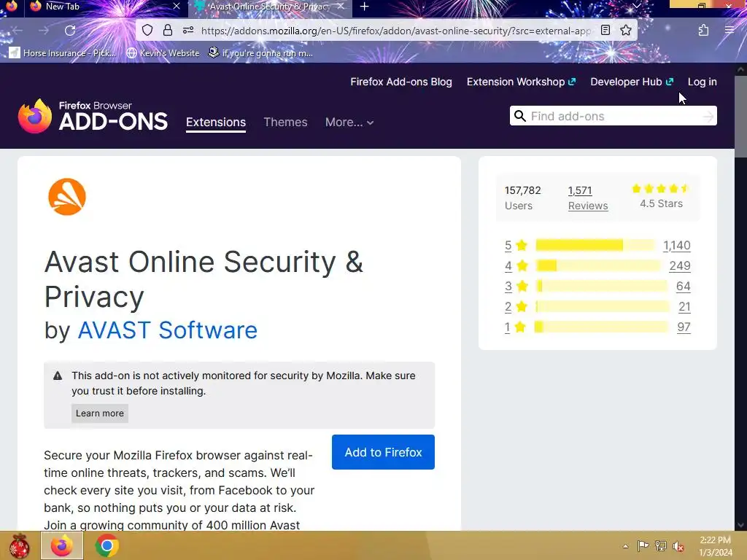
Task: Select the Themes menu item
Action: pos(285,122)
